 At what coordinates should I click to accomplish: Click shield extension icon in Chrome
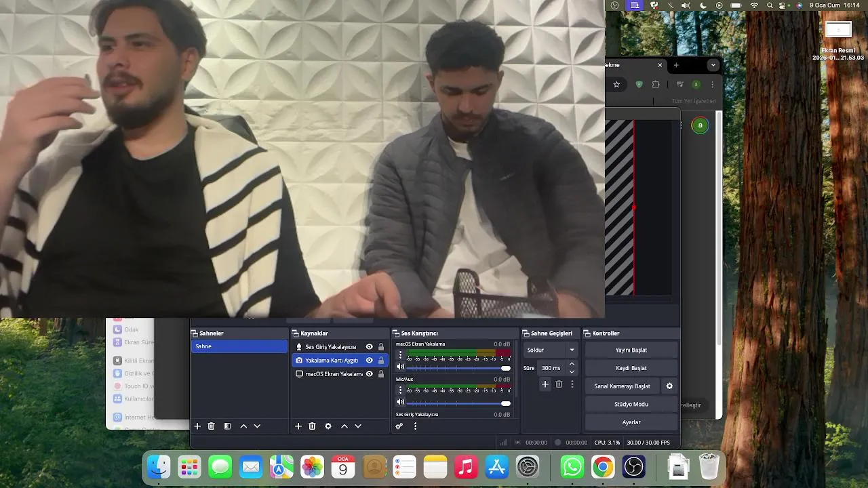pyautogui.click(x=639, y=85)
